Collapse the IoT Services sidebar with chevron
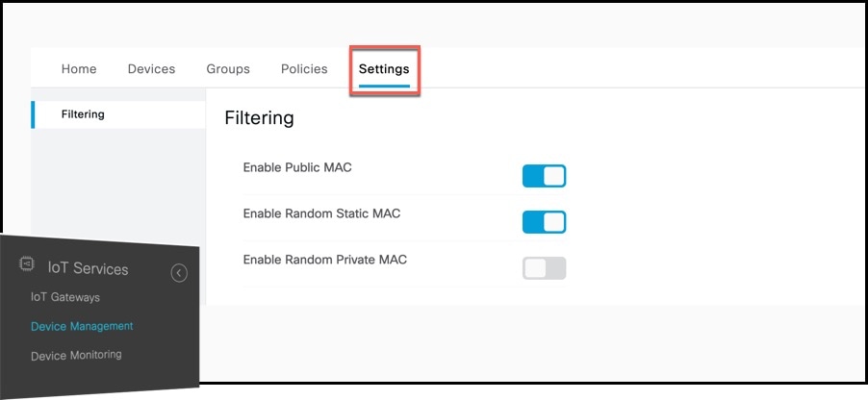 179,273
